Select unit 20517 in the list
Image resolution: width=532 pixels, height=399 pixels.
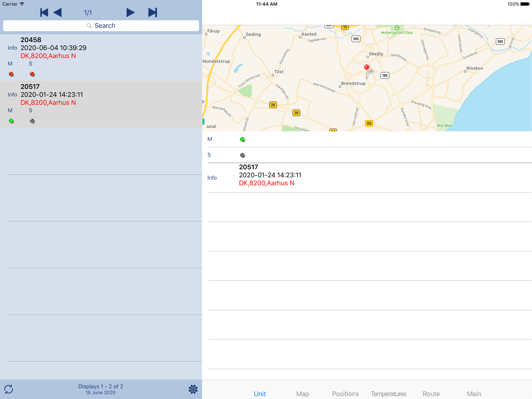click(101, 104)
